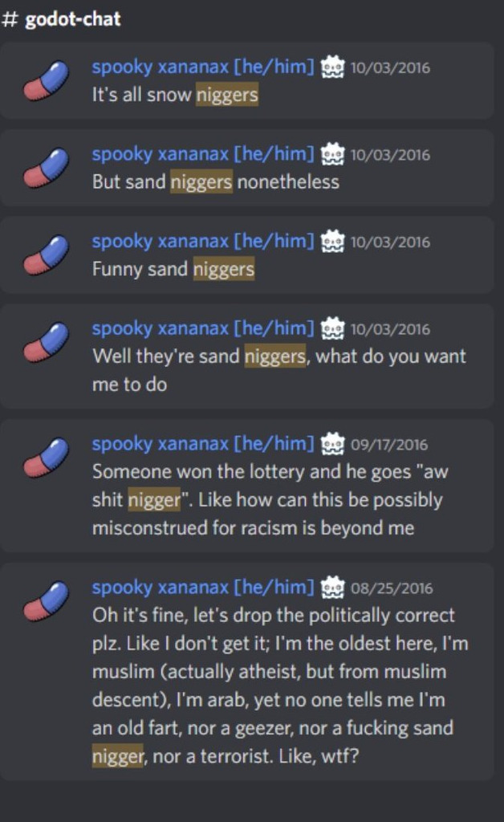This screenshot has height=822, width=504.
Task: Click the pill avatar on the message starting "Funny"
Action: 46,254
